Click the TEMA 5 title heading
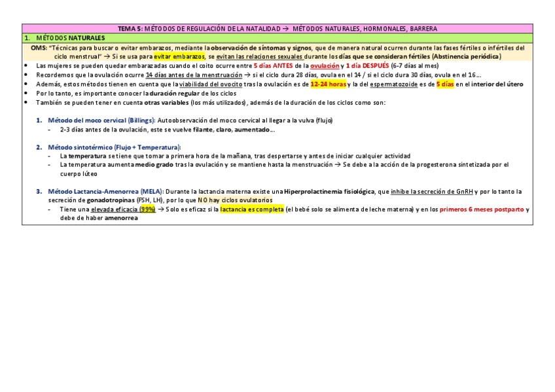This screenshot has height=392, width=555. (x=277, y=28)
